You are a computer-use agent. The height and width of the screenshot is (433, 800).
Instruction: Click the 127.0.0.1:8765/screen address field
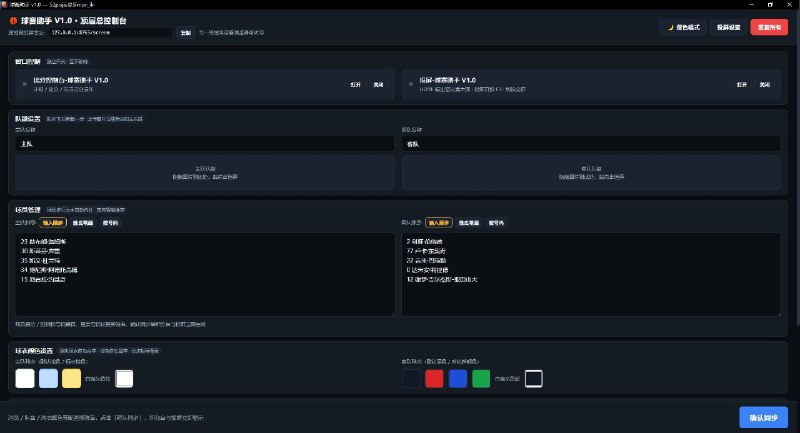click(111, 32)
